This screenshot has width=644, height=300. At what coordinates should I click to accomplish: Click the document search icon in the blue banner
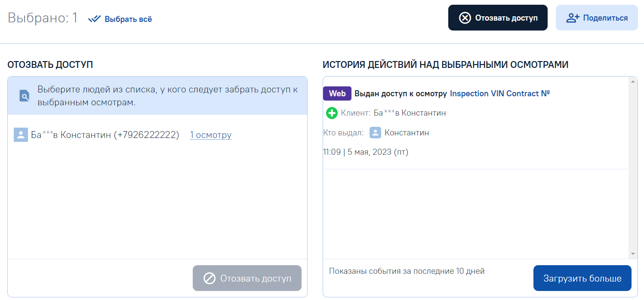point(25,96)
